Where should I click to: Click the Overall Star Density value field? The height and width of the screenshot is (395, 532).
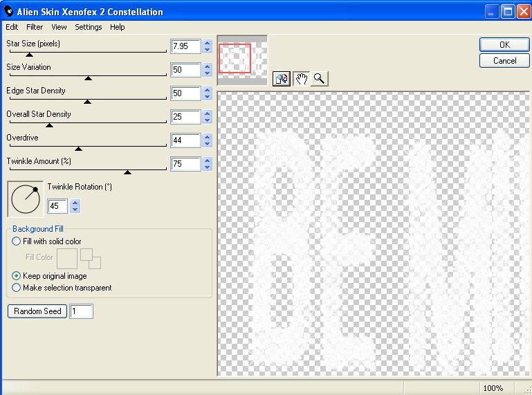tap(185, 117)
